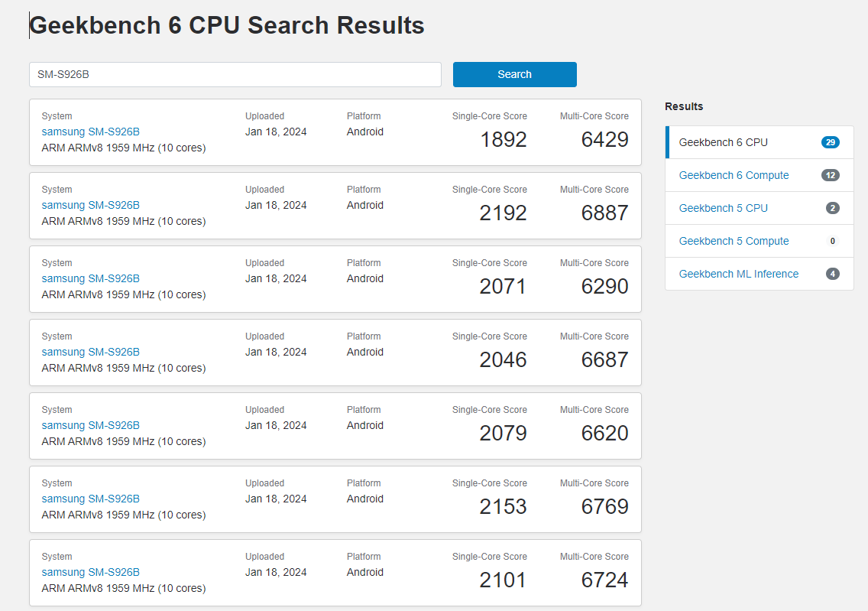Viewport: 868px width, 611px height.
Task: Select single-core score 2192
Action: point(504,213)
